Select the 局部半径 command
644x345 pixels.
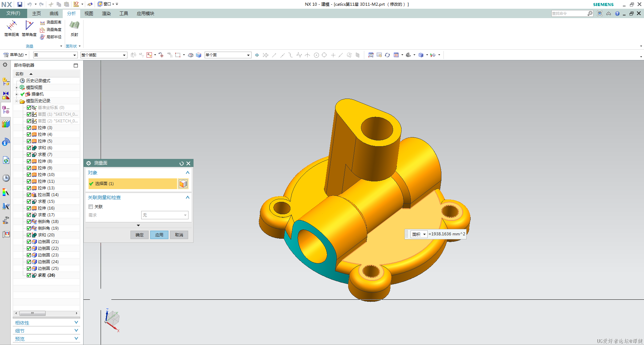coord(51,37)
